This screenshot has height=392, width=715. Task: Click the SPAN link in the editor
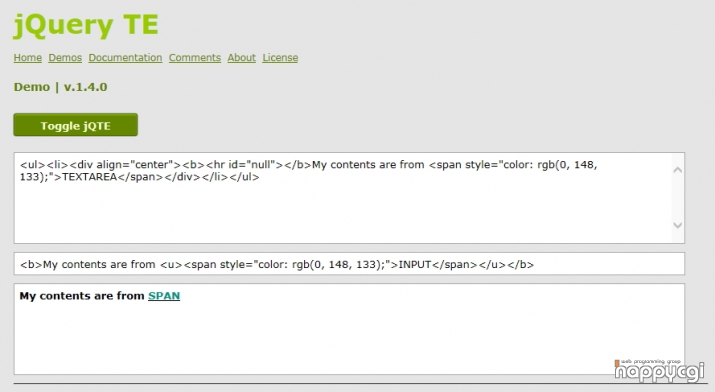[164, 296]
